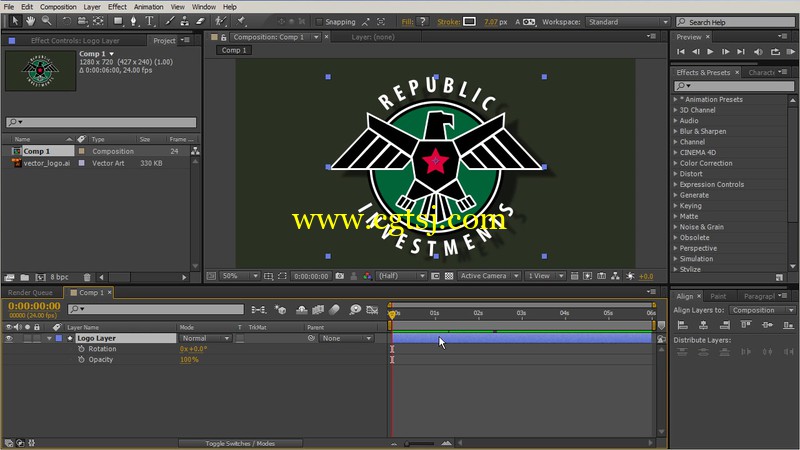This screenshot has height=450, width=800.
Task: Hide the Logo Layer with eye toggle
Action: point(9,338)
